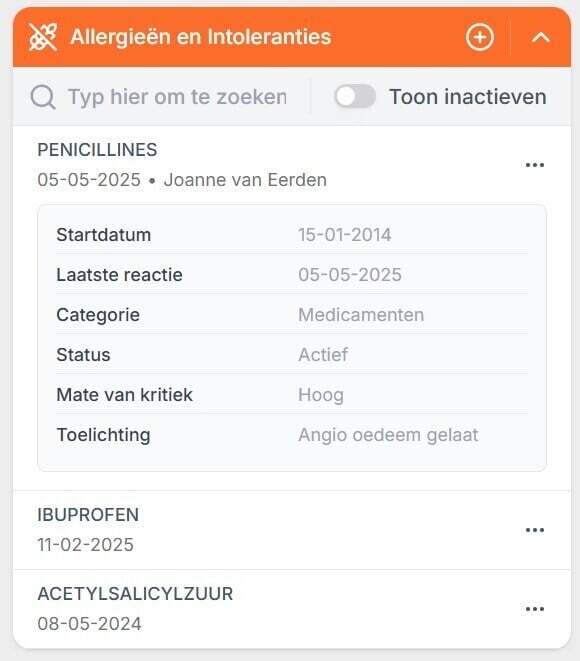Click the Categorie Medicamenten row
The height and width of the screenshot is (661, 580).
pos(292,315)
